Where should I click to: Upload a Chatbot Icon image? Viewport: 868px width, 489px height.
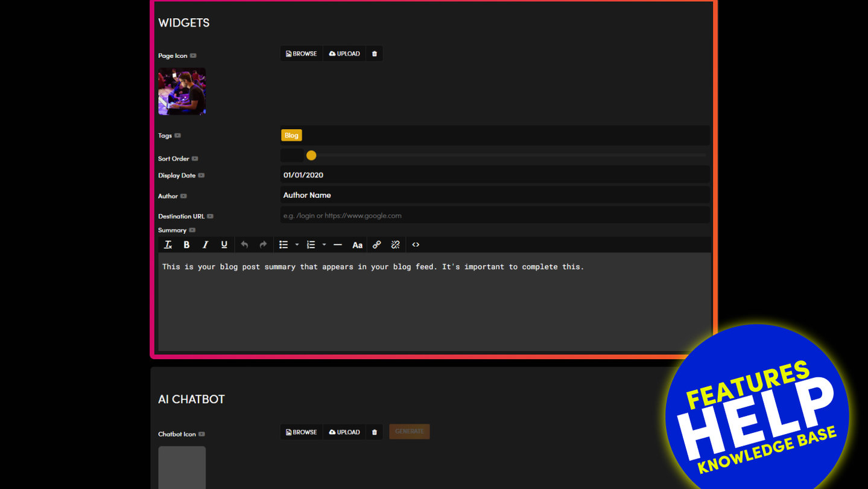(344, 432)
